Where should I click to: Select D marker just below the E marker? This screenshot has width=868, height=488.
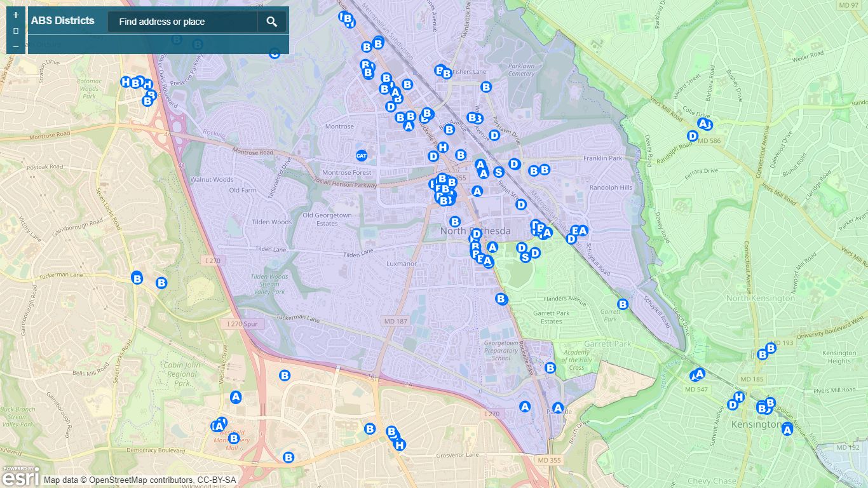571,239
